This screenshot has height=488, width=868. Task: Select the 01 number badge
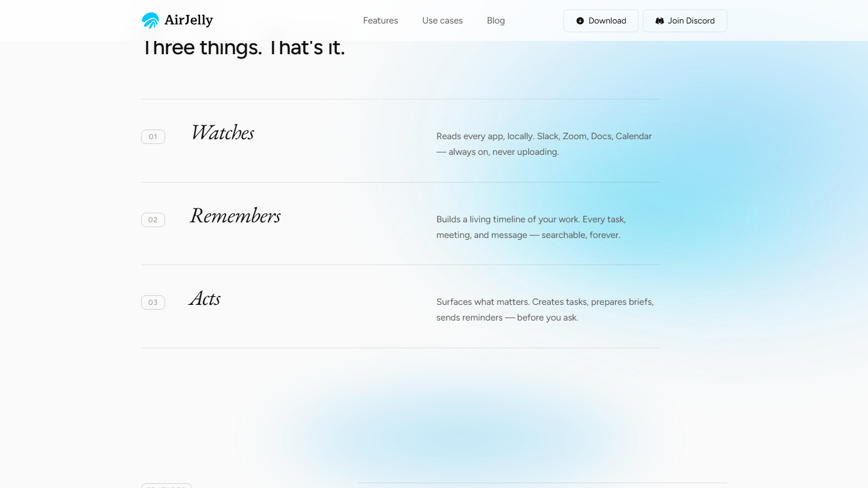(x=153, y=137)
